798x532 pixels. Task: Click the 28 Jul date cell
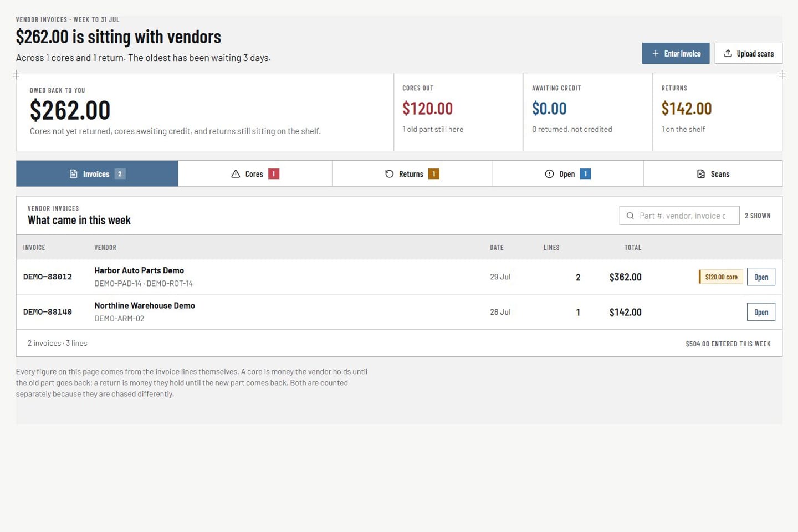coord(500,312)
